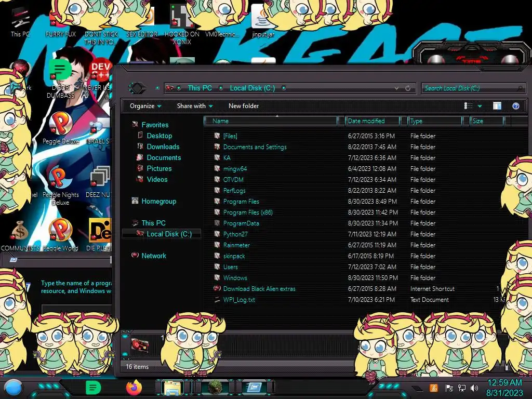Click the volume speaker tray icon
The width and height of the screenshot is (532, 399).
coord(474,388)
